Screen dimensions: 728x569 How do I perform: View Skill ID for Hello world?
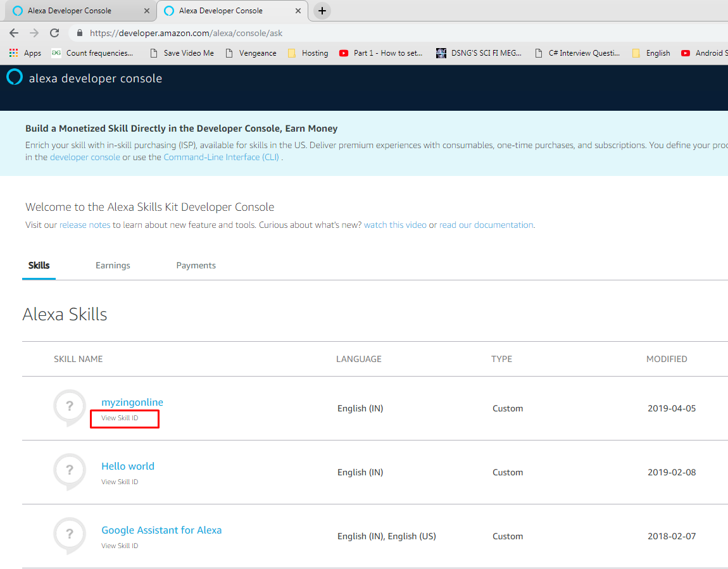point(120,482)
